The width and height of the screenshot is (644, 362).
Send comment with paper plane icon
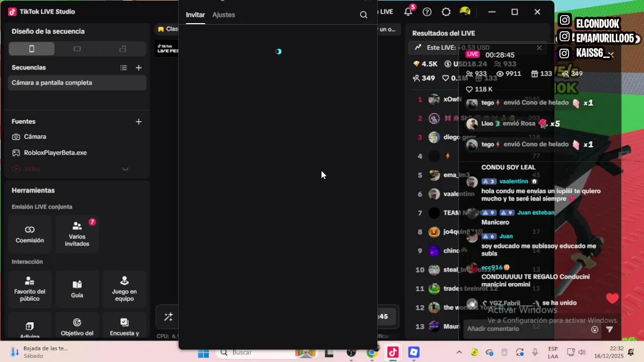(610, 329)
